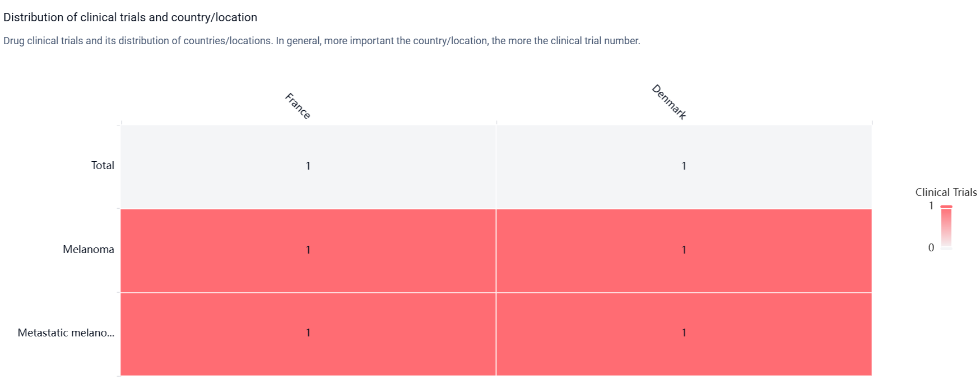Screen dimensions: 980x384
Task: Select the Melanoma cell for Denmark
Action: [684, 250]
